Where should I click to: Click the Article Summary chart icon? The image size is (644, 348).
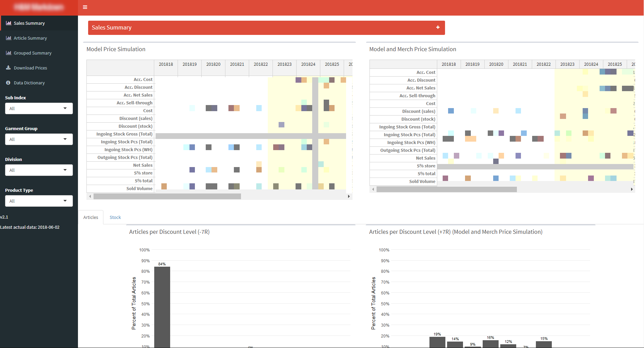tap(8, 38)
